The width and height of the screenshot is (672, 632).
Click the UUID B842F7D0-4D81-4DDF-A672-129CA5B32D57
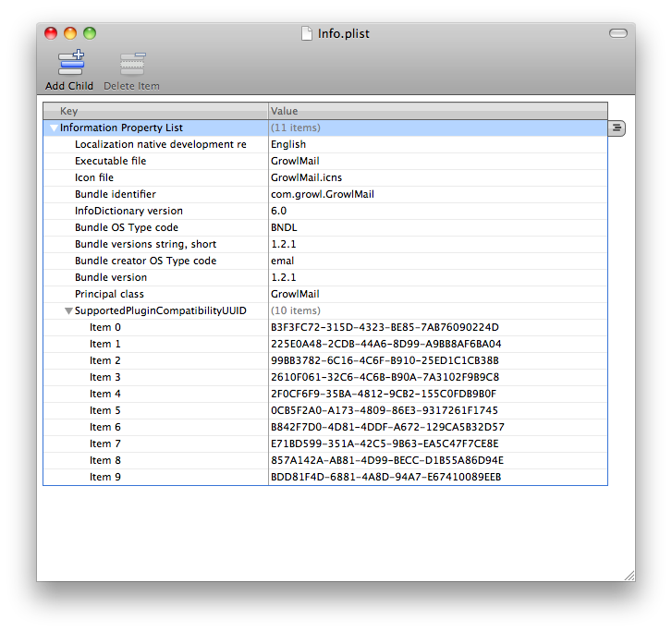(x=387, y=427)
